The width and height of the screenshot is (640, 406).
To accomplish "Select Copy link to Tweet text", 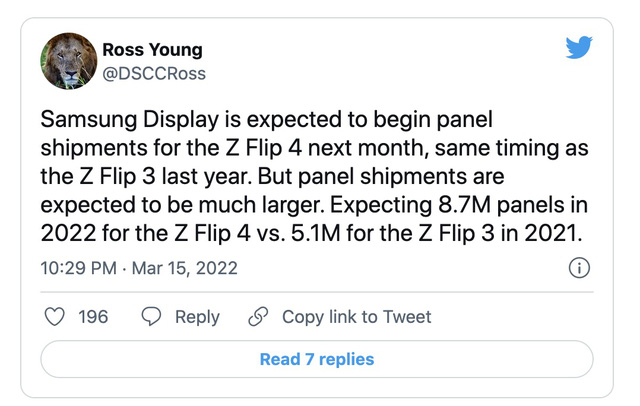I will coord(356,317).
